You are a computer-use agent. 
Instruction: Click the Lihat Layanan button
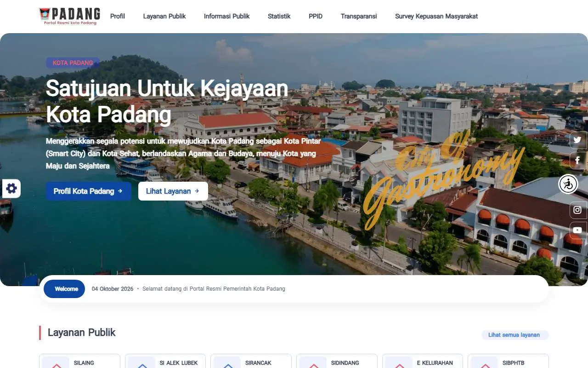[173, 191]
